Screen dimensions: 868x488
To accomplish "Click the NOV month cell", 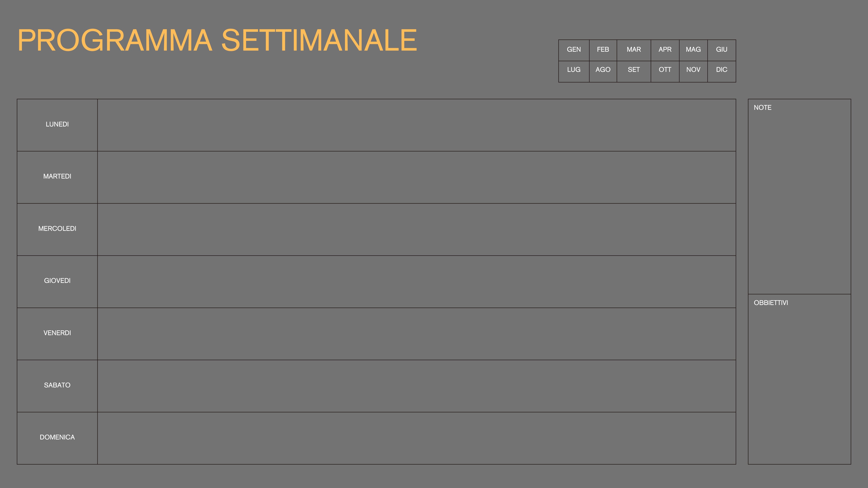I will point(693,70).
